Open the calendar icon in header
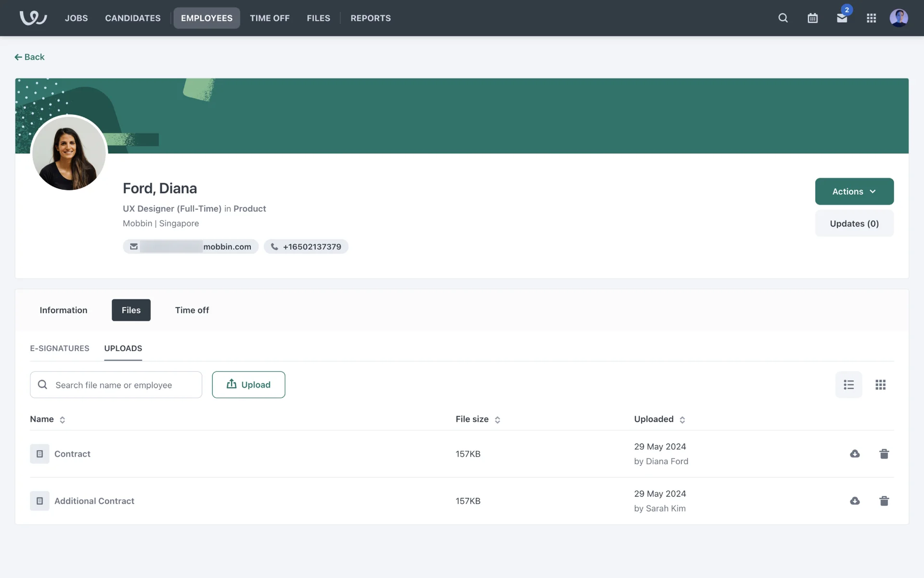 (x=812, y=18)
